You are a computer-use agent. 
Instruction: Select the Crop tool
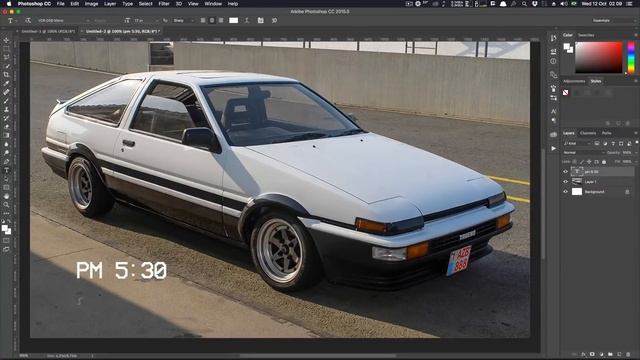tap(6, 75)
